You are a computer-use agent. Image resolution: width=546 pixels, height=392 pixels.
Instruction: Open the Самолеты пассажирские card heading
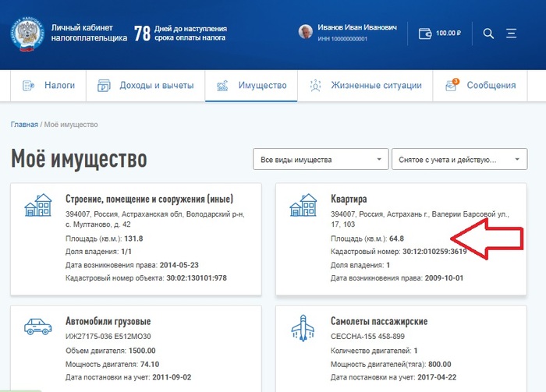coord(379,321)
